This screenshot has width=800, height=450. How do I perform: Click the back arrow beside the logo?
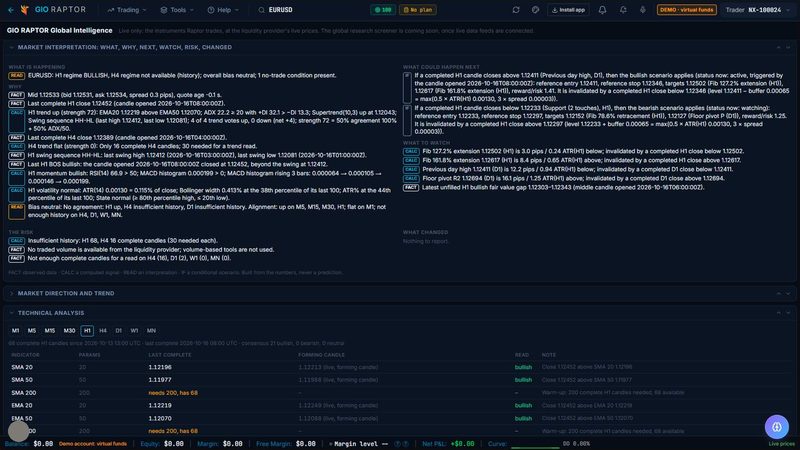tap(11, 10)
